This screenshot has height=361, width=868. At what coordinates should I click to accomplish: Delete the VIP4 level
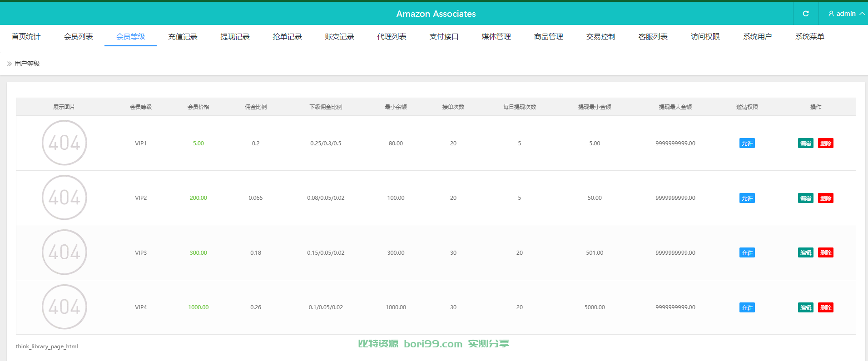pyautogui.click(x=826, y=307)
